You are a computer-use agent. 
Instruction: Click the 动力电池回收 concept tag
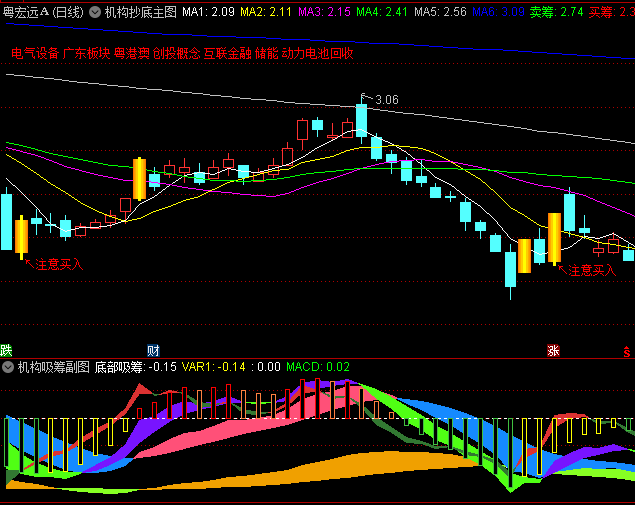318,53
